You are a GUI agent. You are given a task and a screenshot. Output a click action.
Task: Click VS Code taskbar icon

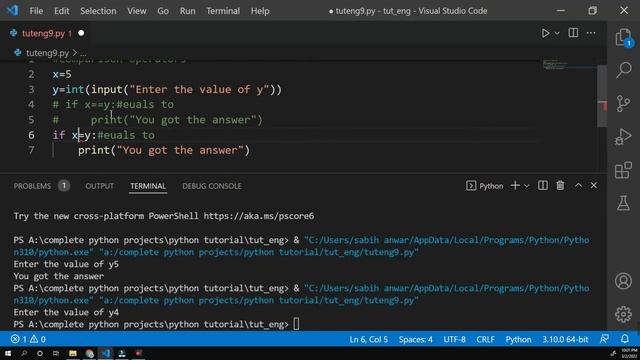click(106, 353)
